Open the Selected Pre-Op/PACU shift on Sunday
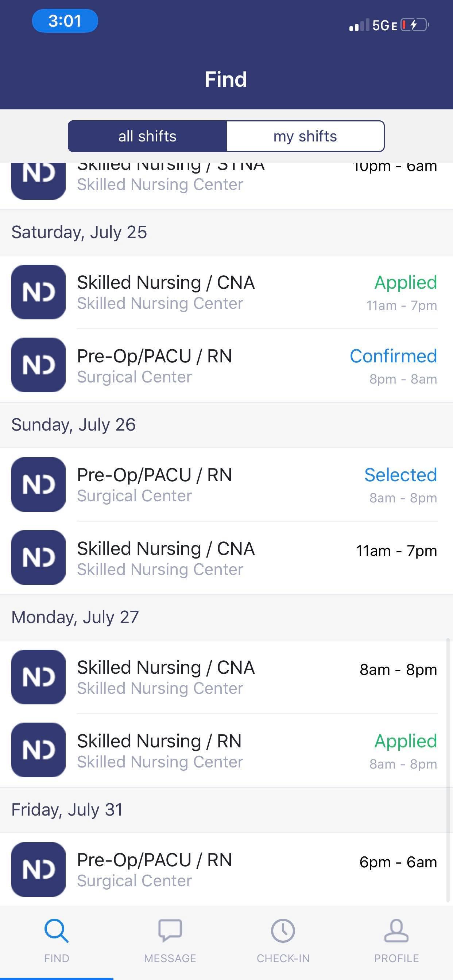 point(226,484)
